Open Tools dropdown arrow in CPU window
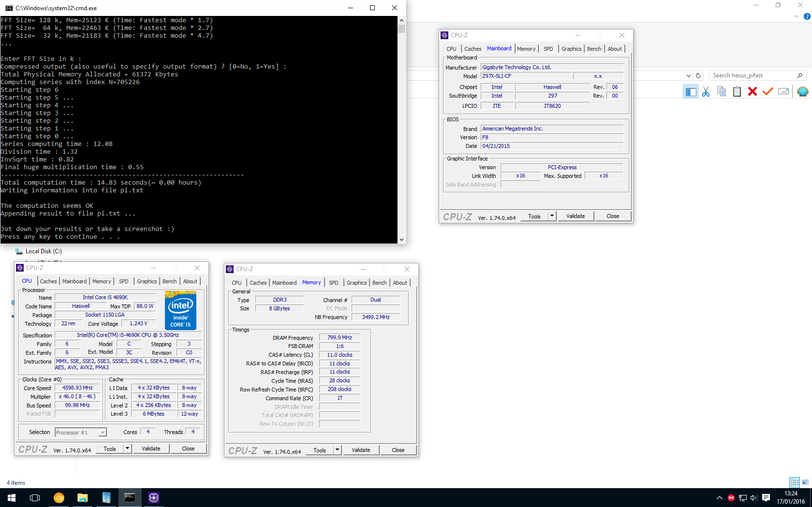812x507 pixels. point(128,449)
